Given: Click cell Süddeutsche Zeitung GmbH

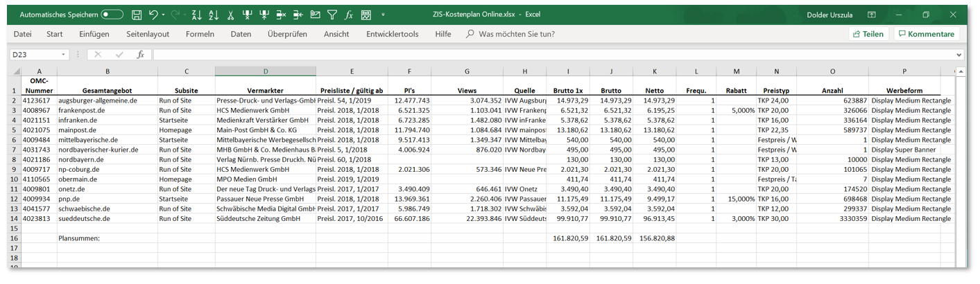Looking at the screenshot, I should pyautogui.click(x=265, y=219).
